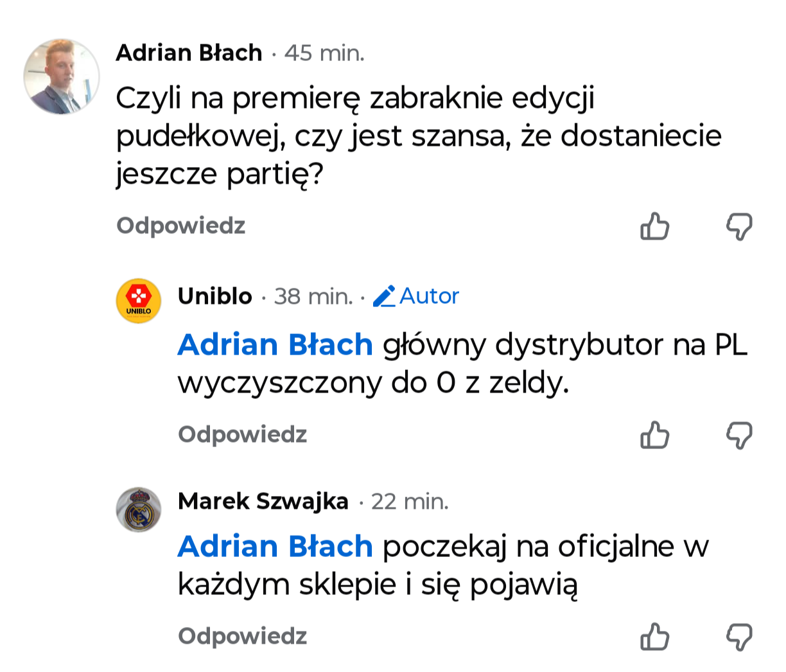Dislike Adrian Błach's comment with thumbs down
This screenshot has width=786, height=672.
click(739, 227)
